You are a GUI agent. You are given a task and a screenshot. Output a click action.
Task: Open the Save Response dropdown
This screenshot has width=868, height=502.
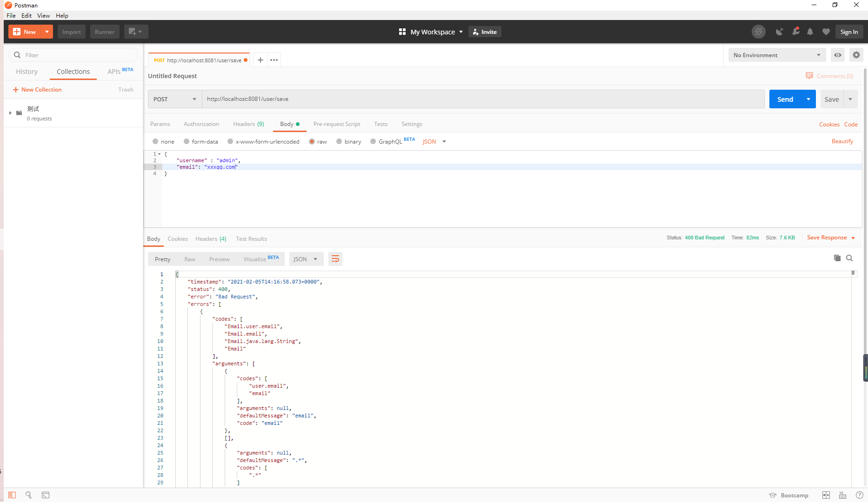pos(831,238)
